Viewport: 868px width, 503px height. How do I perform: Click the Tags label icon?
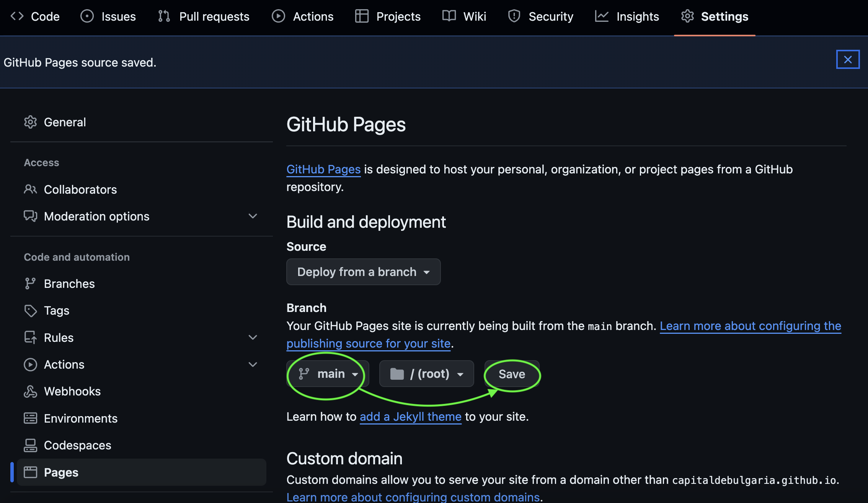30,310
